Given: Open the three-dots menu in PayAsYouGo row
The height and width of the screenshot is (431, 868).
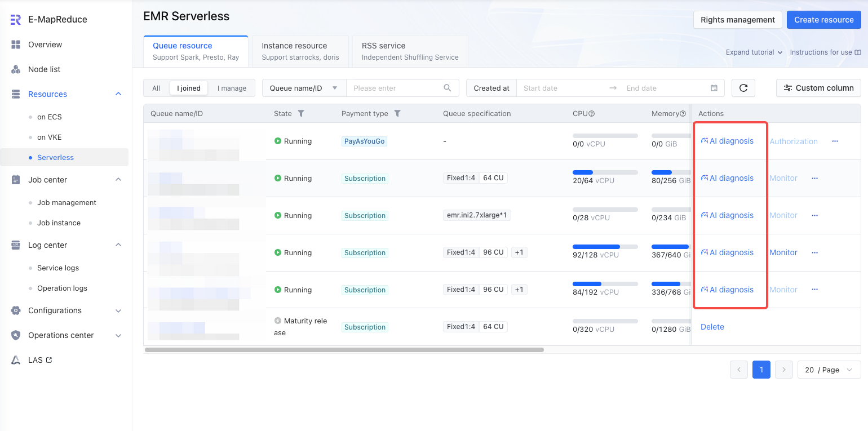Looking at the screenshot, I should click(x=835, y=141).
